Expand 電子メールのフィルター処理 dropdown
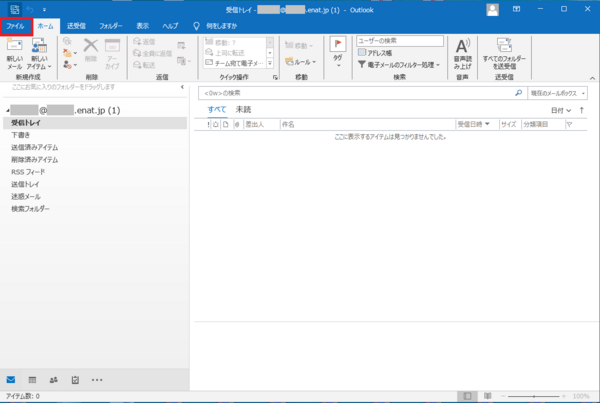This screenshot has height=403, width=600. point(399,64)
